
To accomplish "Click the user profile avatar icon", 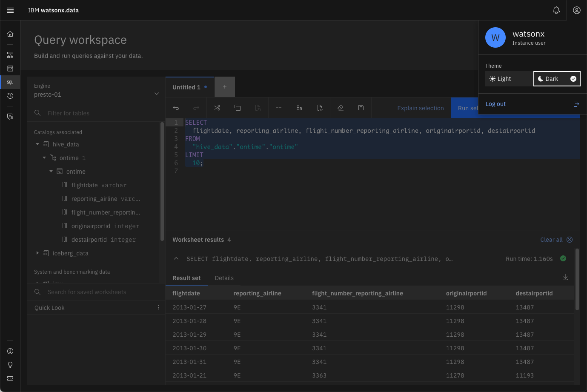I will (577, 10).
